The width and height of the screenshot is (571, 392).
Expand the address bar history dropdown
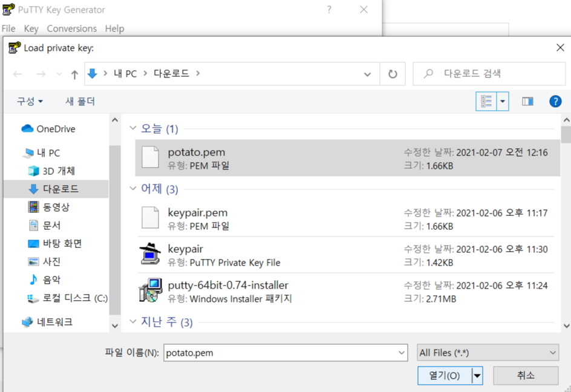(x=367, y=74)
